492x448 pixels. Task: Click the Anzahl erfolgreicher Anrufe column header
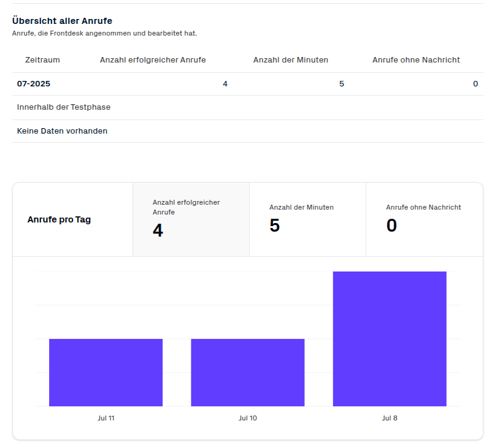point(153,60)
